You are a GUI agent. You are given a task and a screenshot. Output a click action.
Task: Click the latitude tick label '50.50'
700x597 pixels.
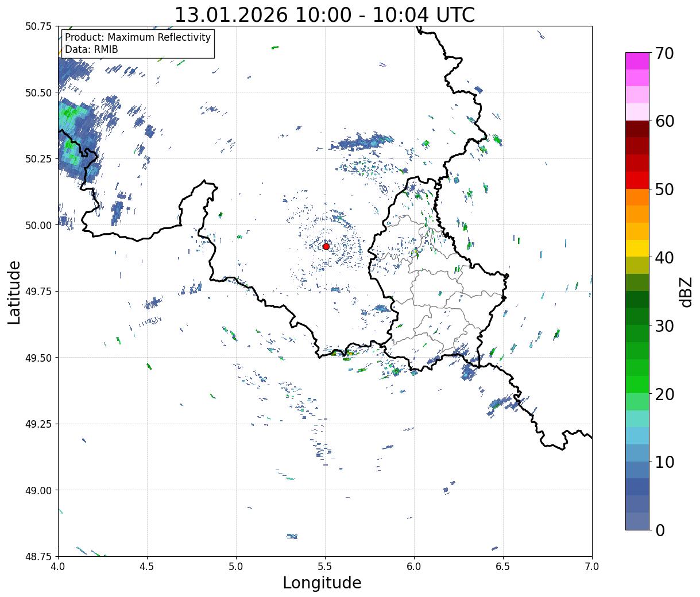(38, 92)
